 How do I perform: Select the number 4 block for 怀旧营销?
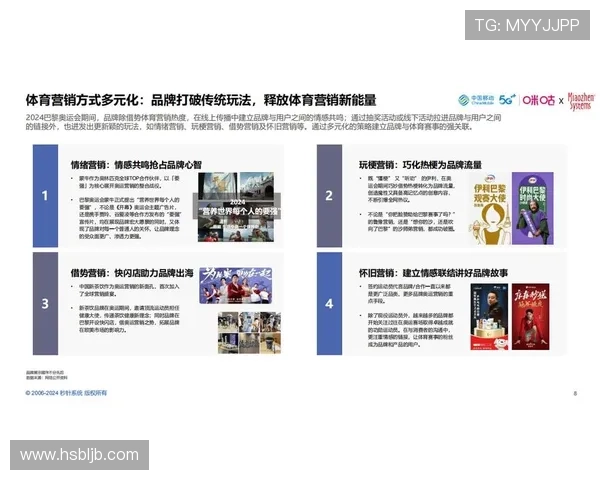pos(329,304)
